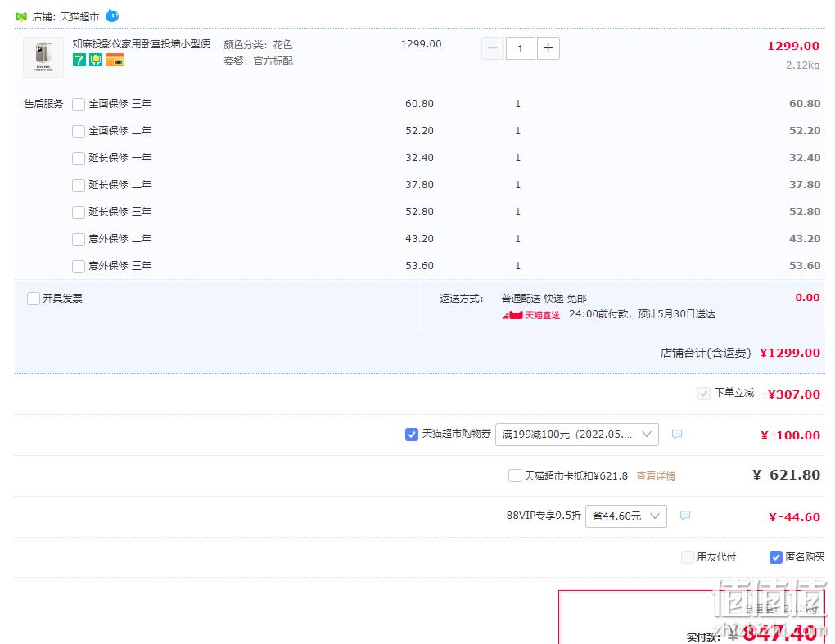
Task: Check the 延长保修 三年 option
Action: point(79,213)
